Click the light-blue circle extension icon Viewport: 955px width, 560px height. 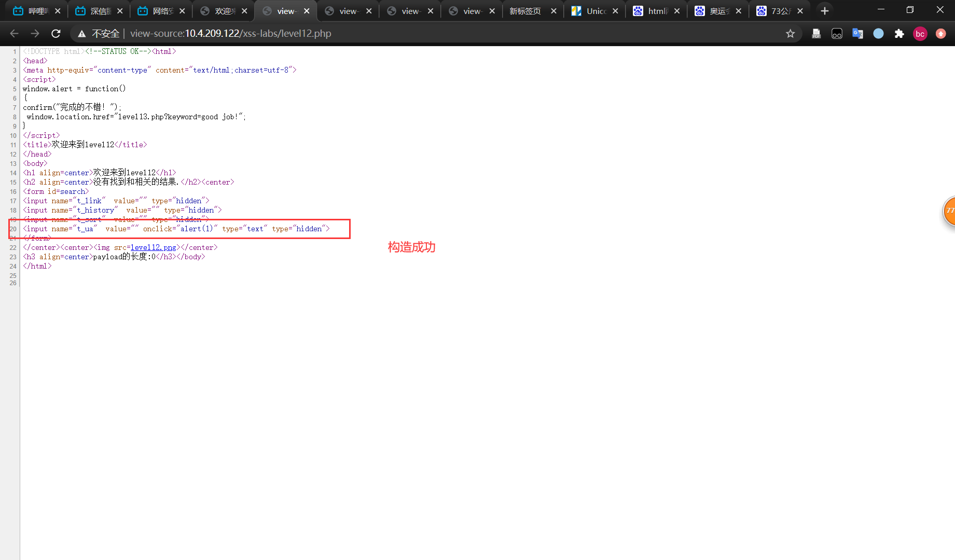click(878, 34)
